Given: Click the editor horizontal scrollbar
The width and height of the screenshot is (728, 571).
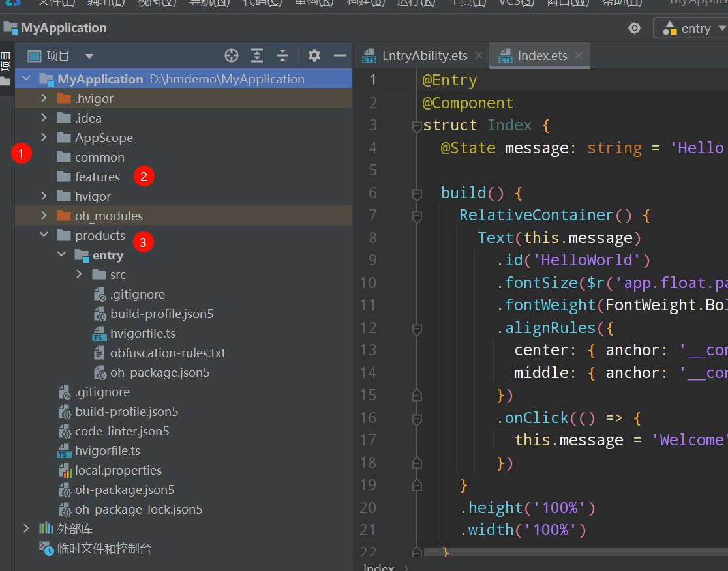Looking at the screenshot, I should pyautogui.click(x=576, y=553).
